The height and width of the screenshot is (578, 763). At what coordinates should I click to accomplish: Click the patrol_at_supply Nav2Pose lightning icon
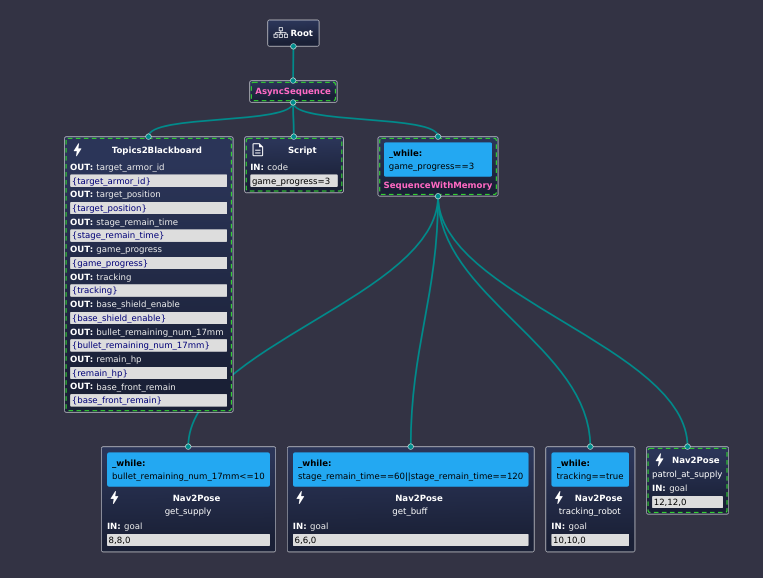click(x=659, y=460)
